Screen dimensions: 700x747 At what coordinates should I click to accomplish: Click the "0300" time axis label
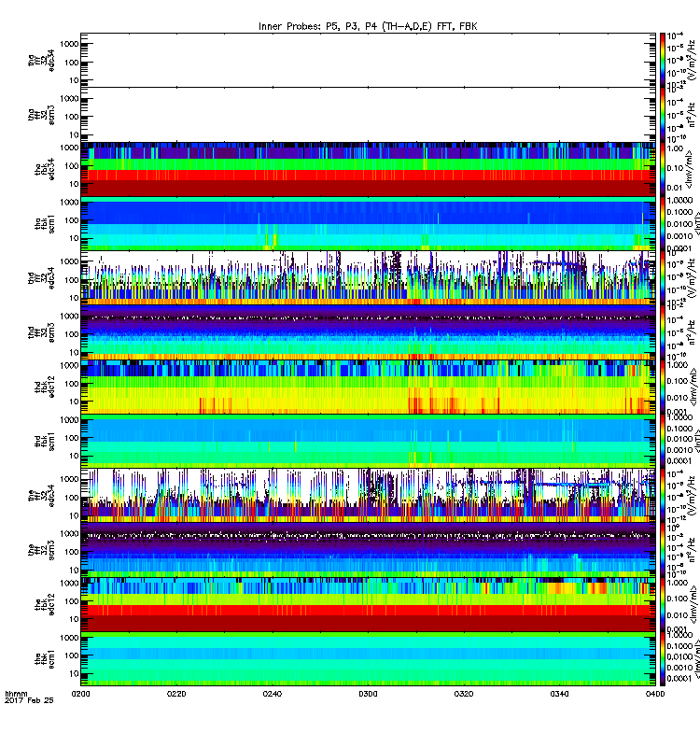(368, 694)
